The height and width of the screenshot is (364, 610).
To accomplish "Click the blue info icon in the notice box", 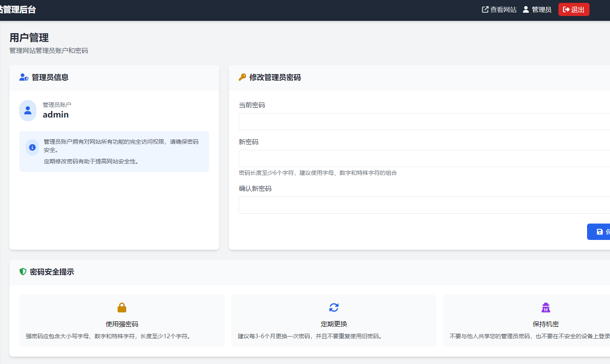I will tap(32, 147).
